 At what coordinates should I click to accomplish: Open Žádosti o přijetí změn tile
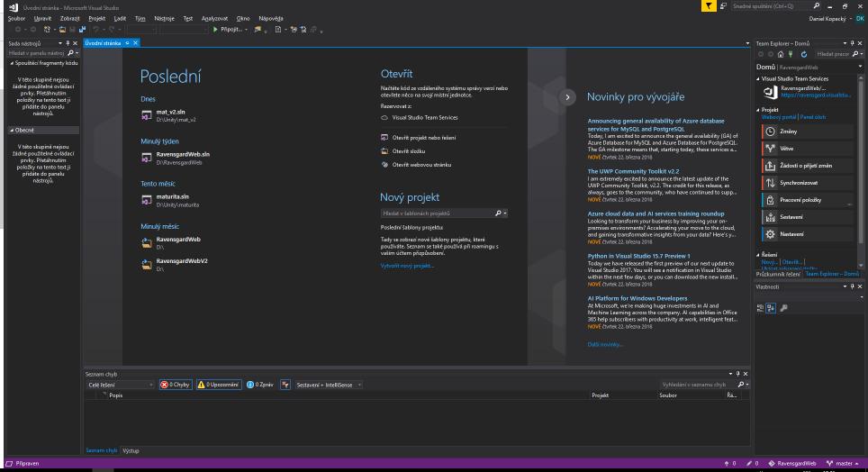pos(807,166)
